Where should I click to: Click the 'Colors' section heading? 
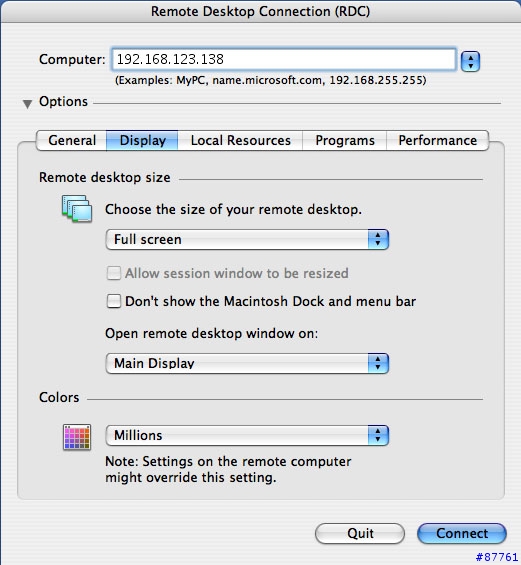(59, 397)
